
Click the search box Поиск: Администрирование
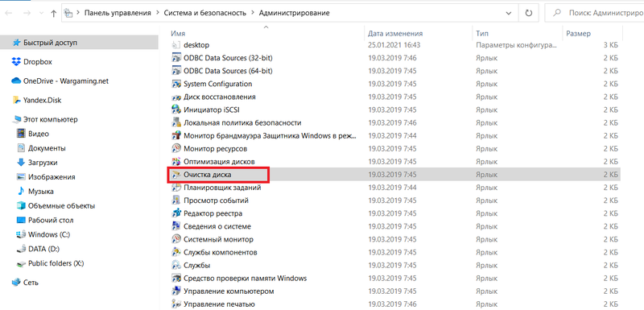pyautogui.click(x=594, y=13)
